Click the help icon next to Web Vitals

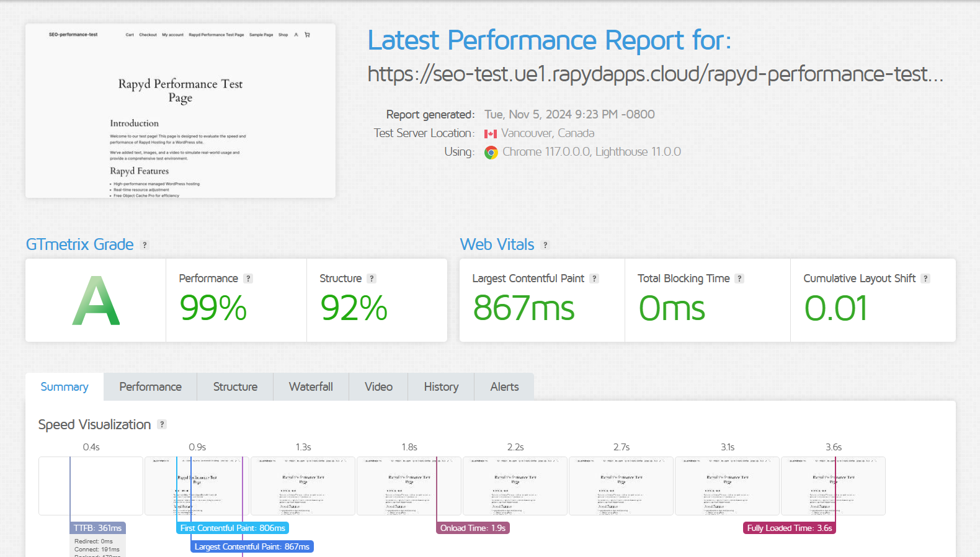click(x=545, y=245)
